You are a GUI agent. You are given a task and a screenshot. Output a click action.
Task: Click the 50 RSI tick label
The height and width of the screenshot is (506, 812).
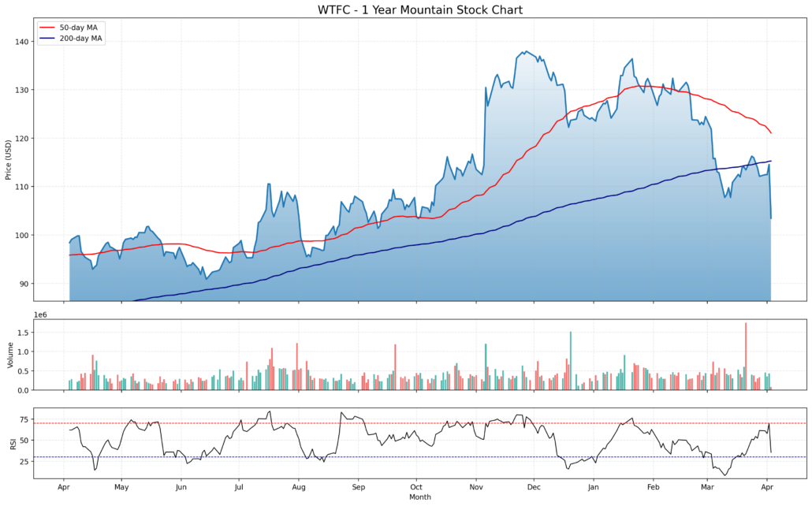click(24, 441)
